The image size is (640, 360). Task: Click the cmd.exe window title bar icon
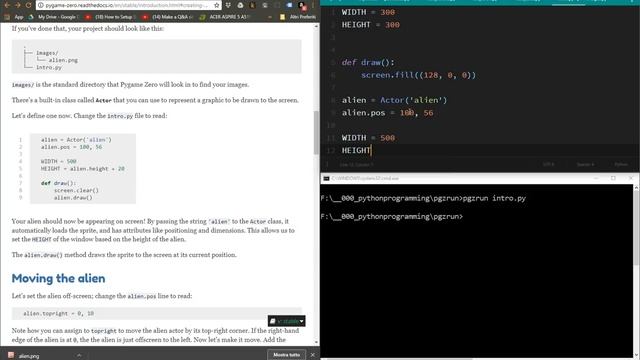point(326,178)
